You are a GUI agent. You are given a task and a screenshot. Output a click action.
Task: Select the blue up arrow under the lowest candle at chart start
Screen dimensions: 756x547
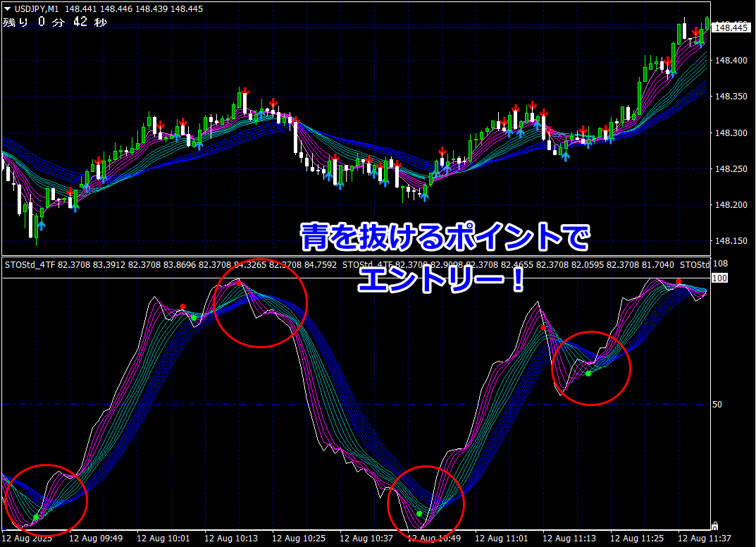click(42, 225)
